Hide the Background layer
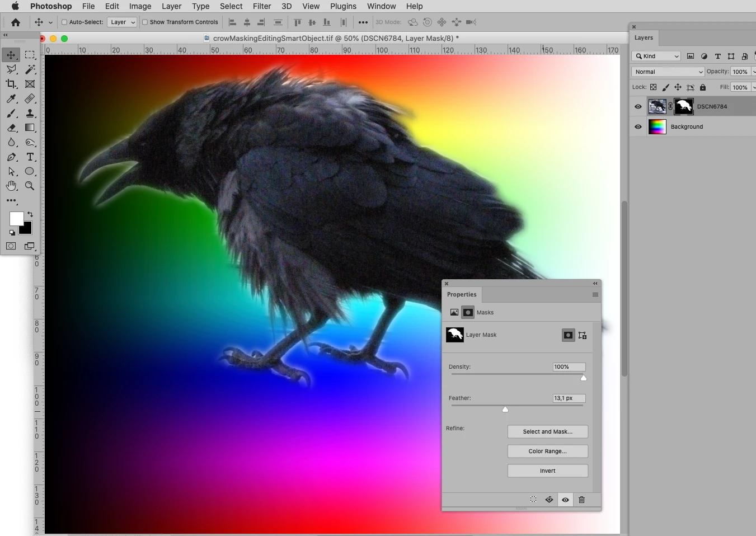 click(x=638, y=126)
